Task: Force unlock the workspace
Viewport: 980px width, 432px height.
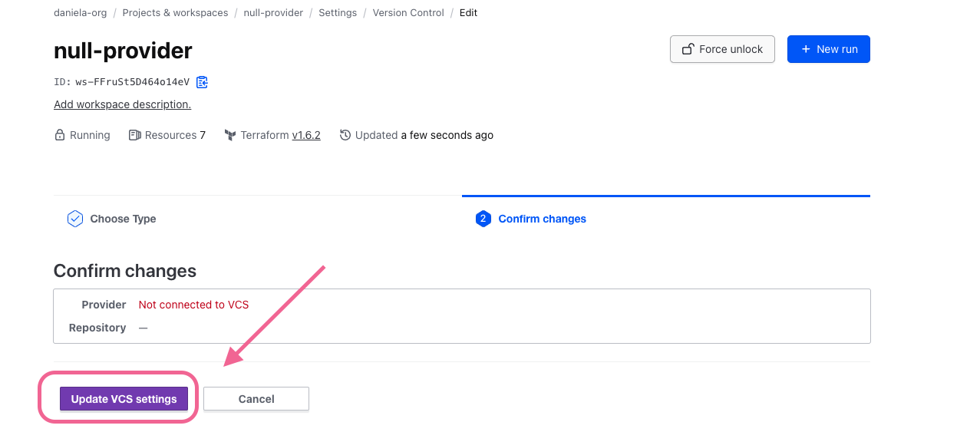Action: (722, 49)
